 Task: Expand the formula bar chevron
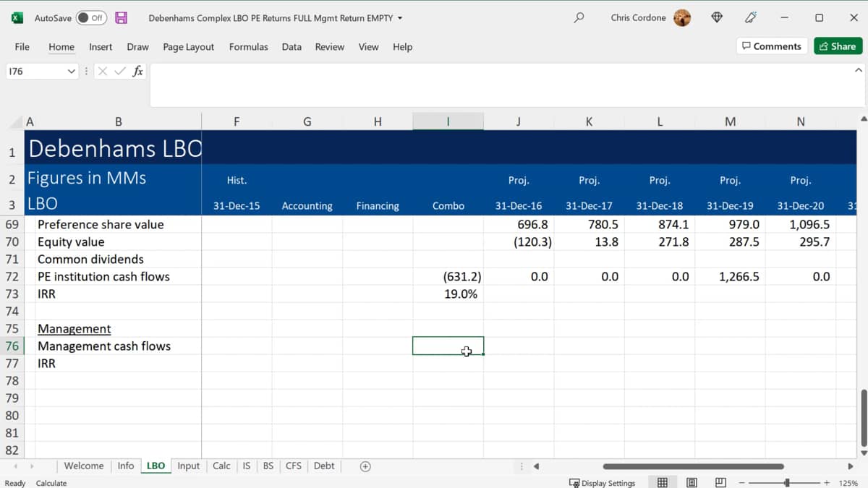(858, 70)
